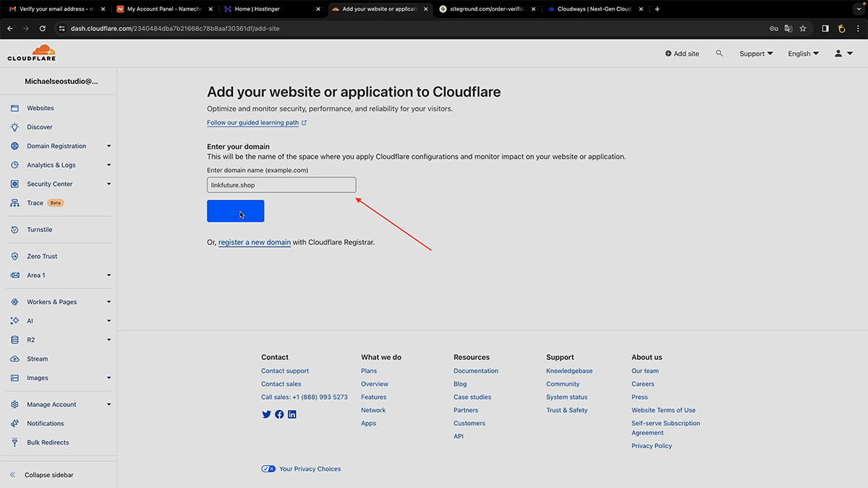The image size is (868, 488).
Task: Click the Notifications megaphone icon
Action: pos(14,424)
